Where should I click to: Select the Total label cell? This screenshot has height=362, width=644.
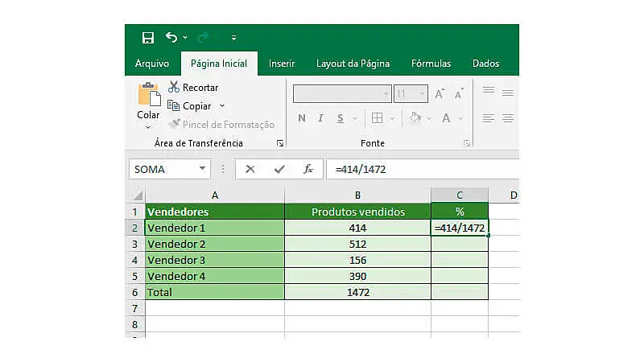click(x=215, y=292)
